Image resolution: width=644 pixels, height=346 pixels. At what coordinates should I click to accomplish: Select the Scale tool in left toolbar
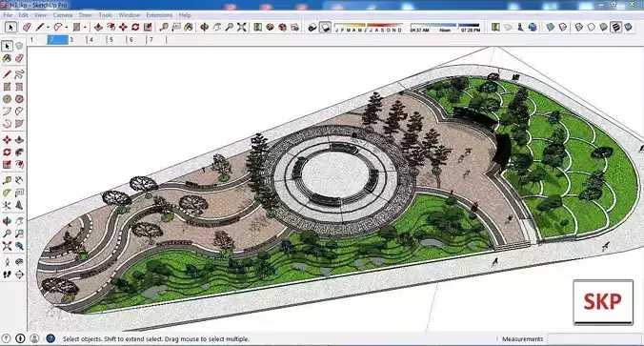coord(7,164)
